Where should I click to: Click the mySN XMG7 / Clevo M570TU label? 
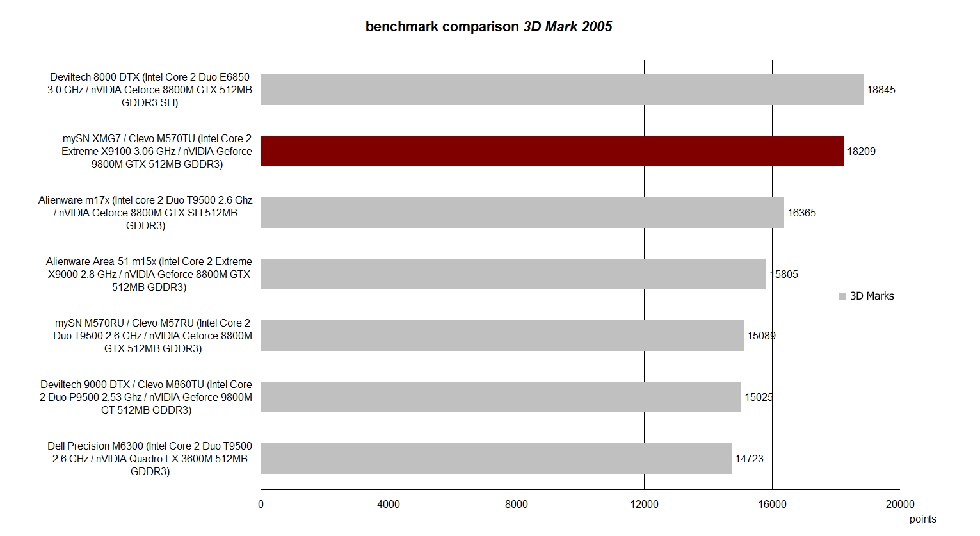pyautogui.click(x=157, y=151)
